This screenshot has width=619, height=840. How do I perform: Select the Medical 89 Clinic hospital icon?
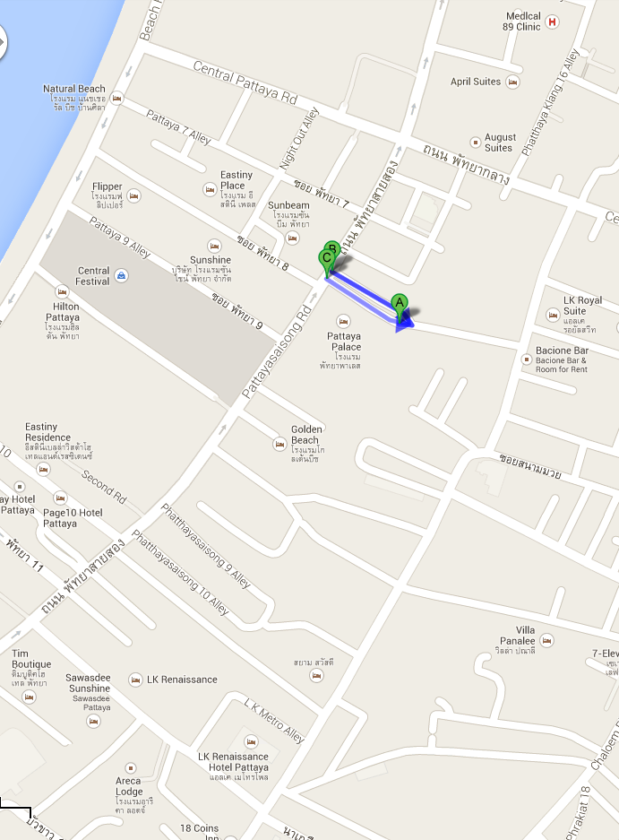pyautogui.click(x=552, y=22)
